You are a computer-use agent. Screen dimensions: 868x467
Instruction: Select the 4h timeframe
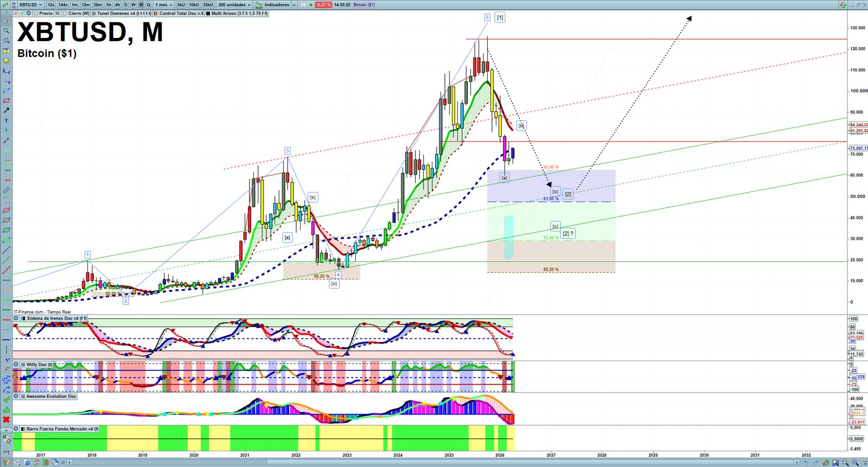coord(117,5)
